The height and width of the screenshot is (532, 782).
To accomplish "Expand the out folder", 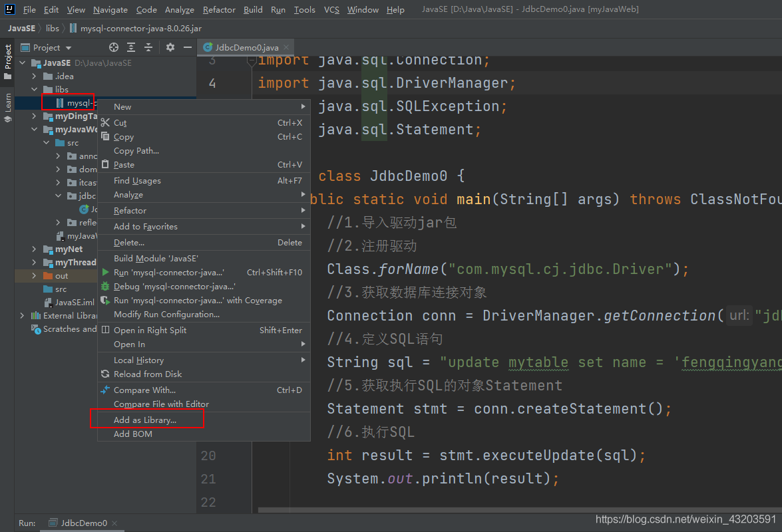I will tap(34, 275).
